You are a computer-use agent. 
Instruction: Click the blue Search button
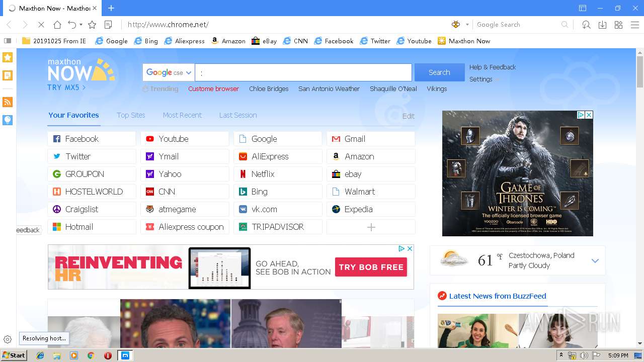439,72
